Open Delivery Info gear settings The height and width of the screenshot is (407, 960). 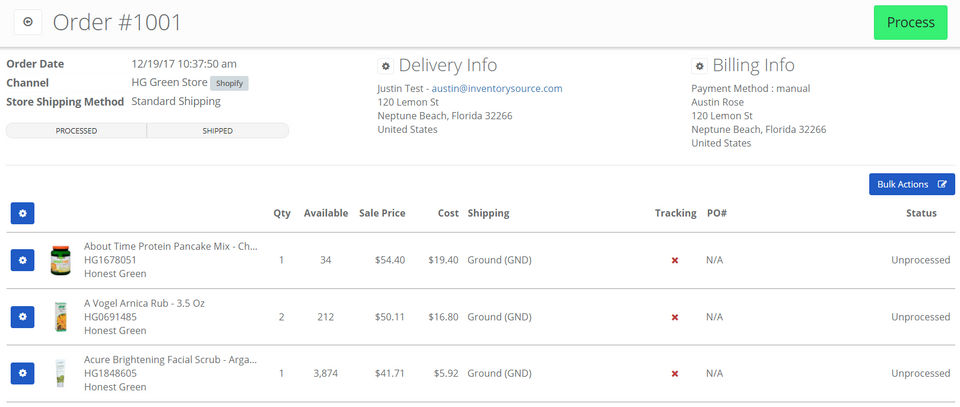click(x=385, y=66)
